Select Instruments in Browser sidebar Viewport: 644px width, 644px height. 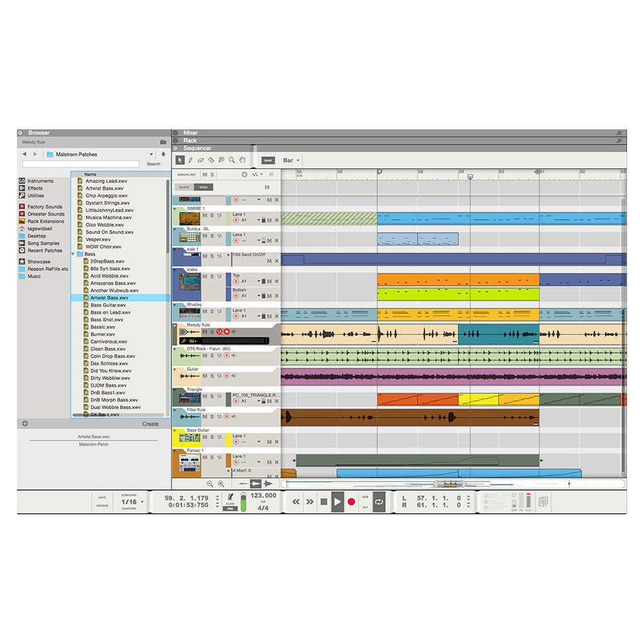(x=36, y=181)
